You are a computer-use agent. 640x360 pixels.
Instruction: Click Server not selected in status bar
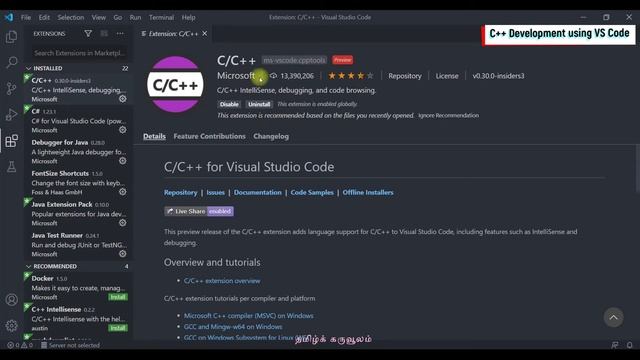(x=70, y=345)
